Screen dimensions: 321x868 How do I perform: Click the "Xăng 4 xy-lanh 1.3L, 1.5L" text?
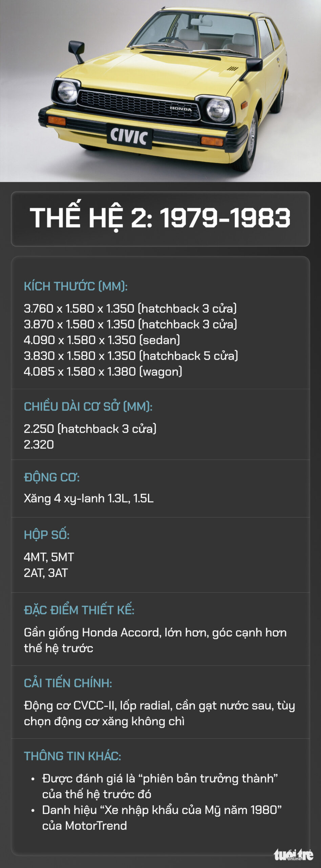88,498
